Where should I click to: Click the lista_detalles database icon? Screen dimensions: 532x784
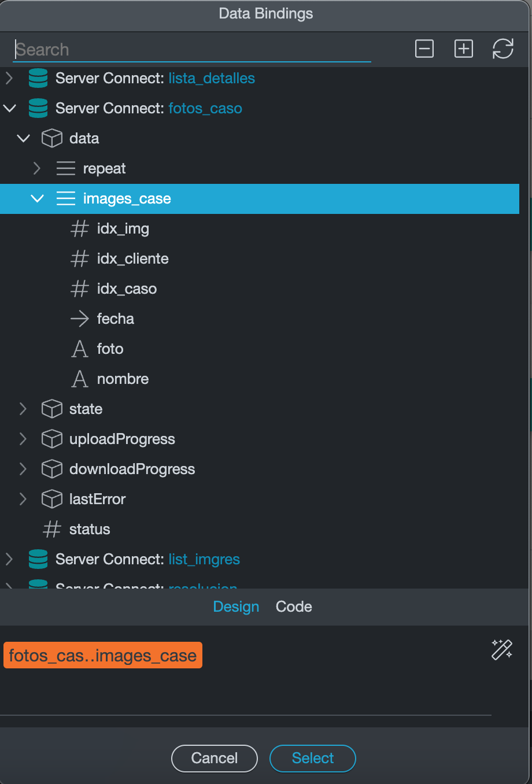[x=38, y=78]
